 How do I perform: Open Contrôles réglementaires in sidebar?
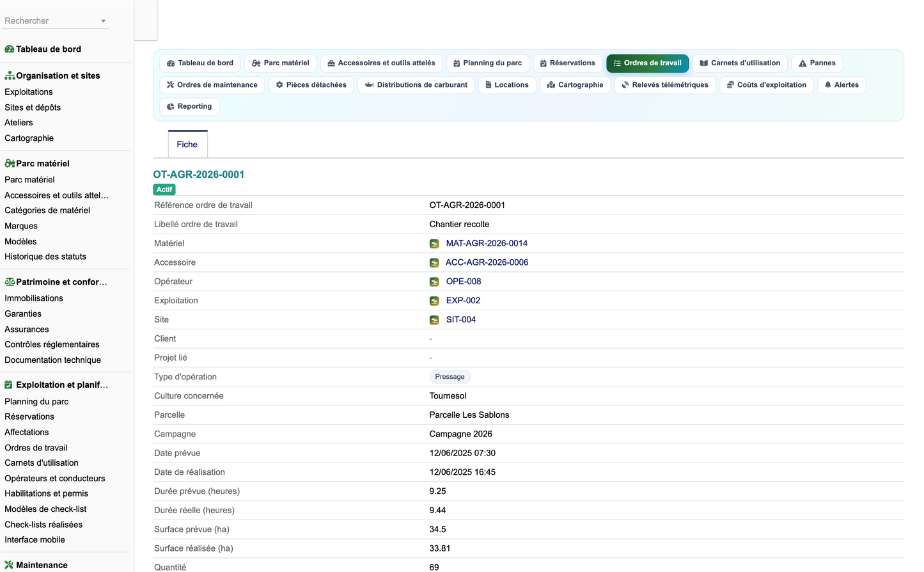tap(52, 344)
